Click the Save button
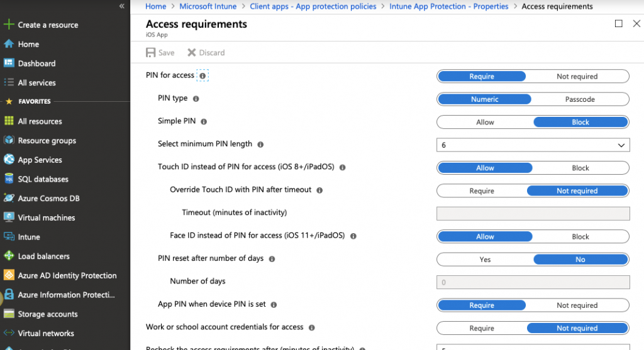 [x=160, y=53]
